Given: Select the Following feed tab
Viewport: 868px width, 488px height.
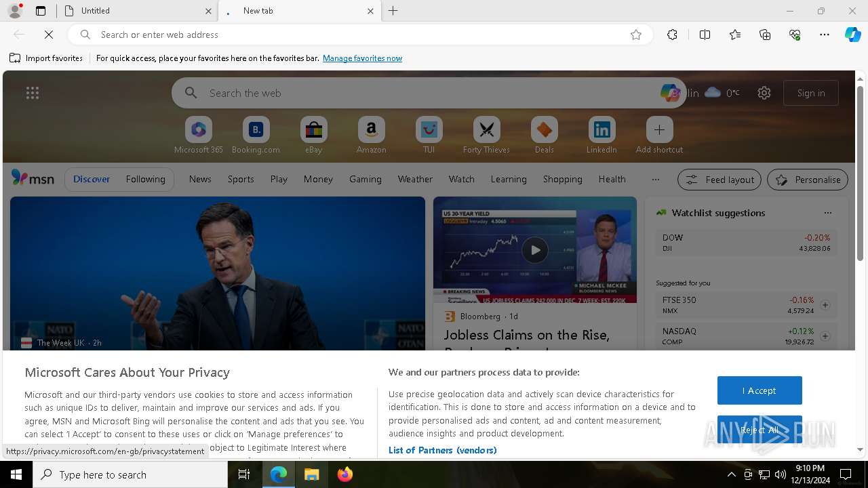Looking at the screenshot, I should [x=145, y=179].
